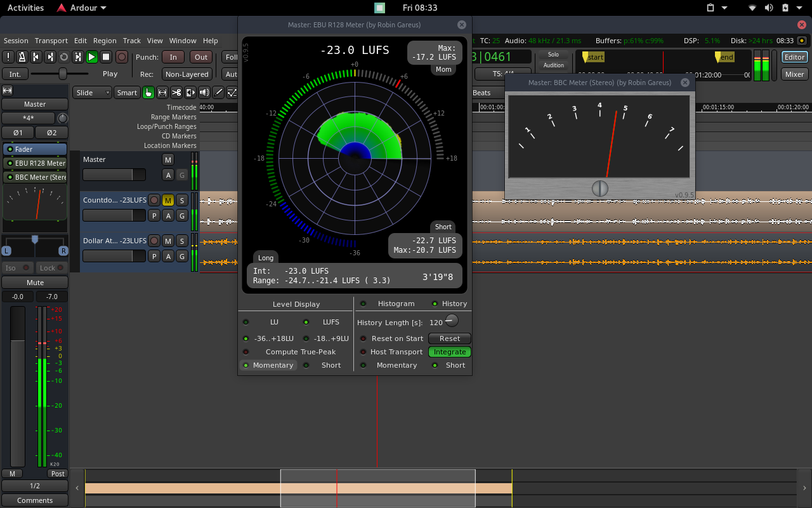The width and height of the screenshot is (812, 508).
Task: Select the Draw (pencil) tool
Action: click(218, 93)
